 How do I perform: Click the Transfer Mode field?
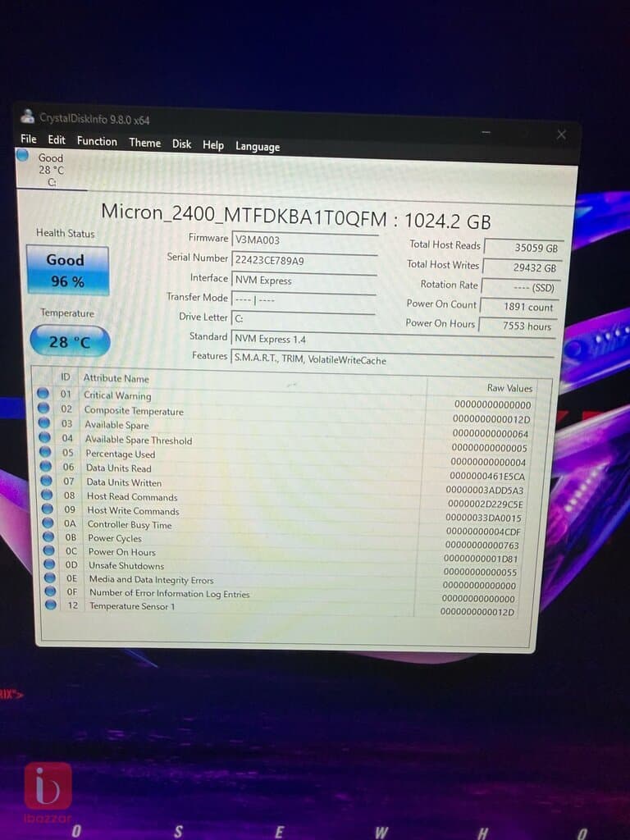304,300
